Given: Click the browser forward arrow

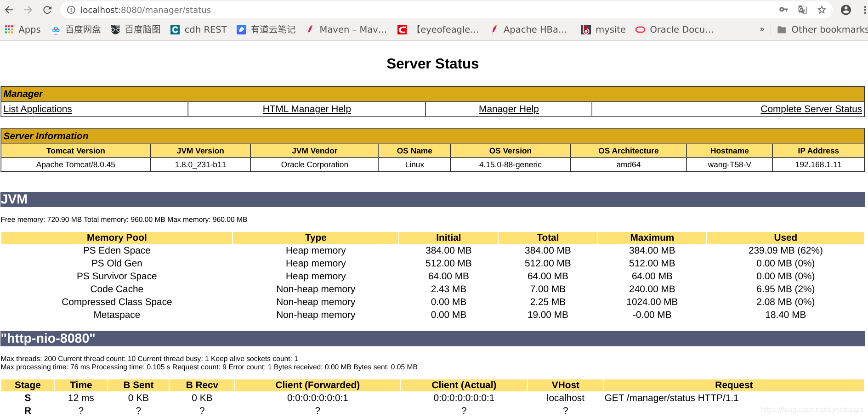Looking at the screenshot, I should pos(28,10).
